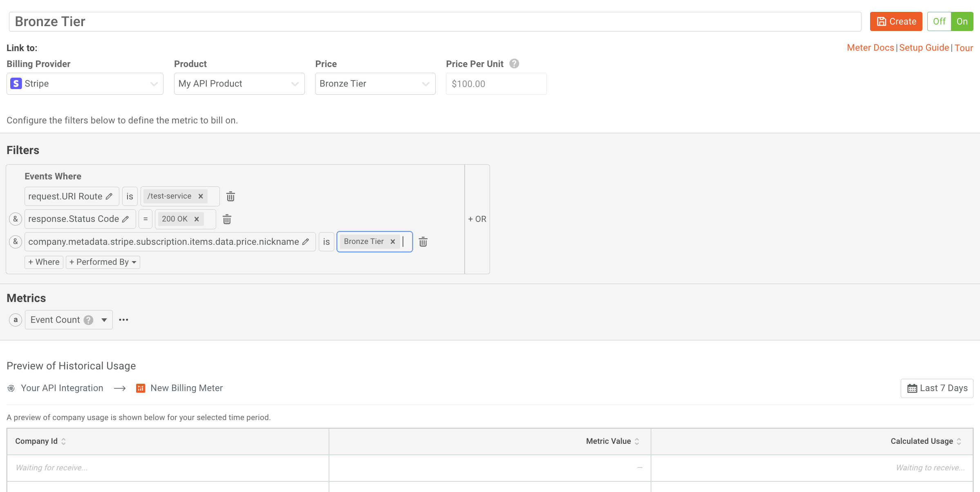Show Event Count help question mark
The image size is (980, 492).
pyautogui.click(x=88, y=320)
